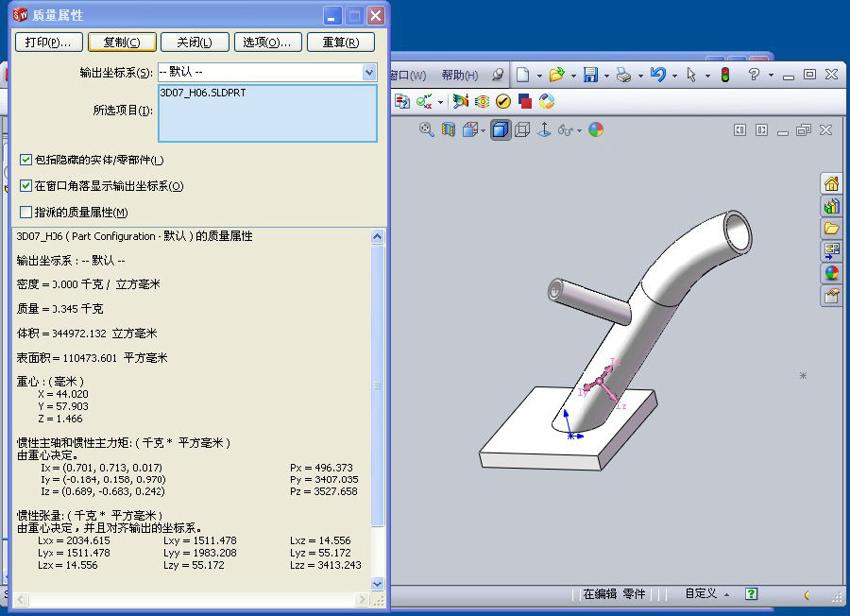Click the 复制(C) Copy button

tap(122, 43)
